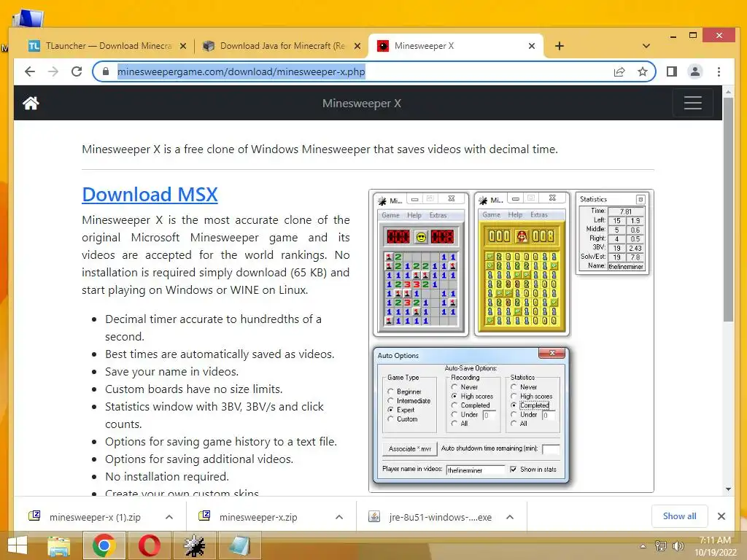Show hidden tray icons arrow
Viewport: 747px width, 560px height.
[643, 545]
